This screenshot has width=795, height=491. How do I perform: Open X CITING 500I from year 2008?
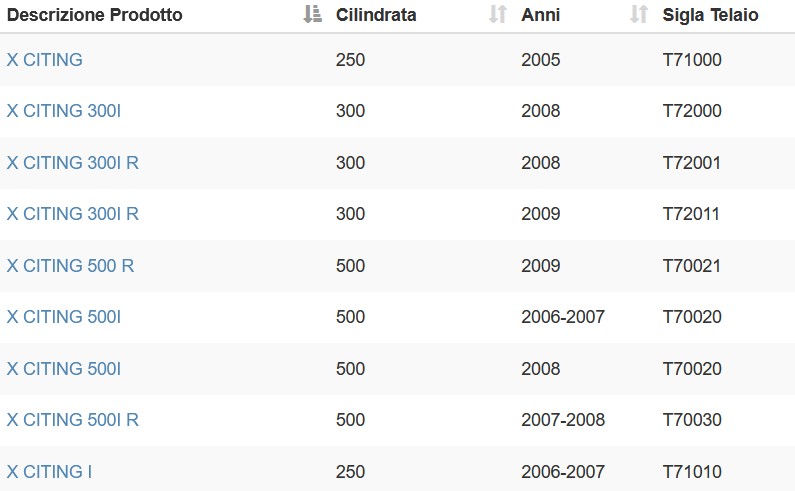64,369
